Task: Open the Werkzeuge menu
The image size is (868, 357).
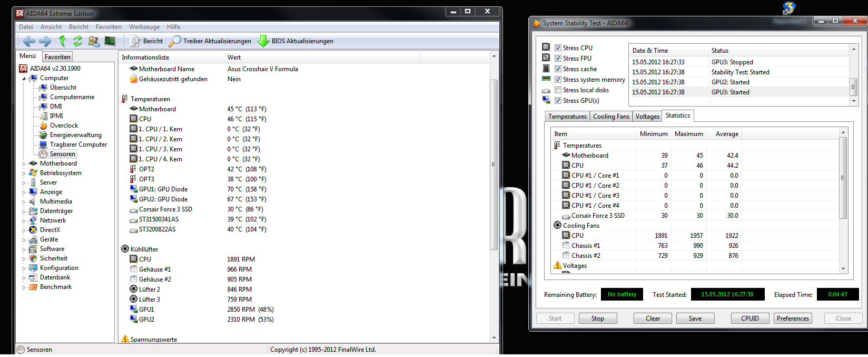Action: point(144,27)
